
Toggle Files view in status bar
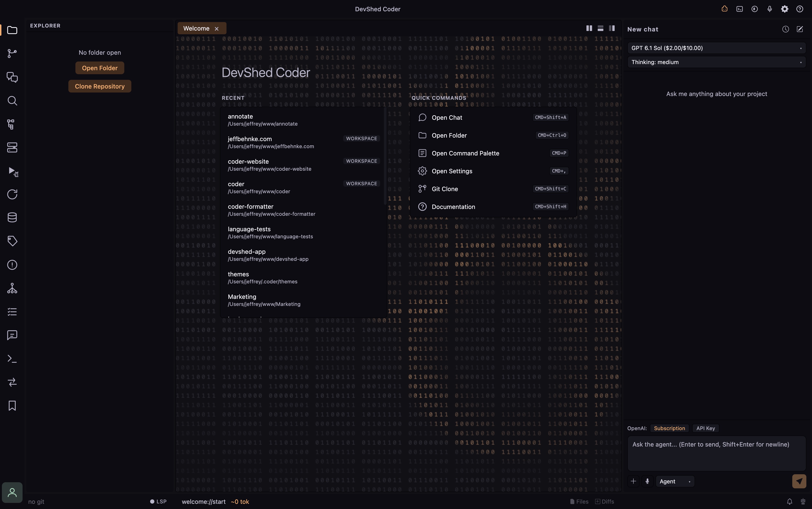[579, 501]
